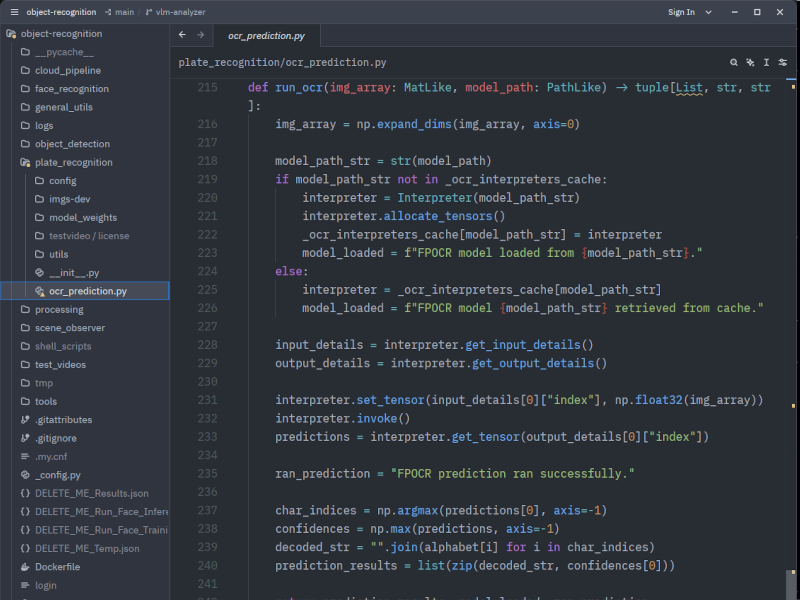Click the underlined List type annotation

click(689, 88)
